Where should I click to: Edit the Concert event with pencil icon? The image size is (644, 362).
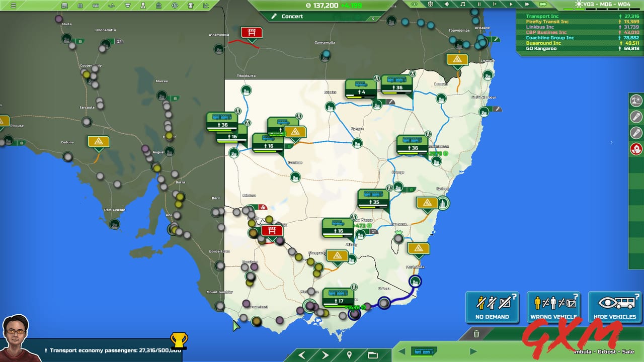pos(274,16)
